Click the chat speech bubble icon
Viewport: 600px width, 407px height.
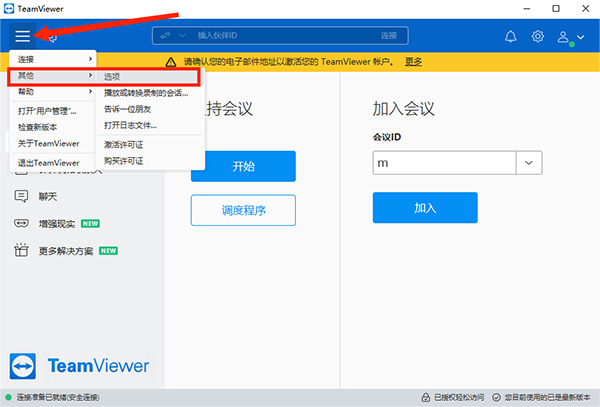(21, 197)
